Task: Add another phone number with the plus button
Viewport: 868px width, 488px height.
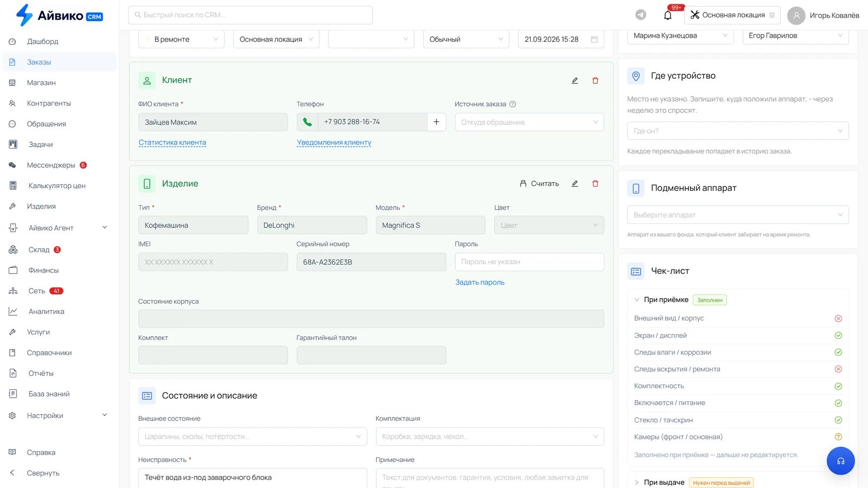Action: pos(436,122)
